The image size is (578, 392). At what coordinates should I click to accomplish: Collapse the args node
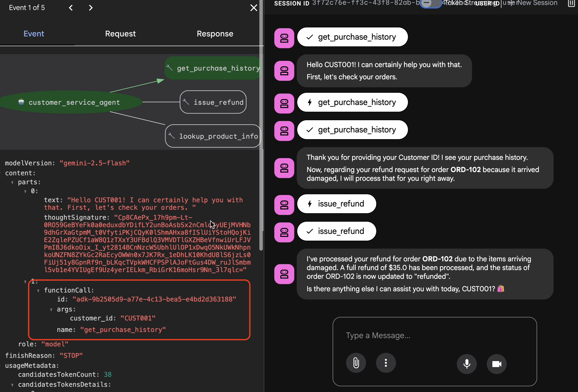[x=51, y=310]
